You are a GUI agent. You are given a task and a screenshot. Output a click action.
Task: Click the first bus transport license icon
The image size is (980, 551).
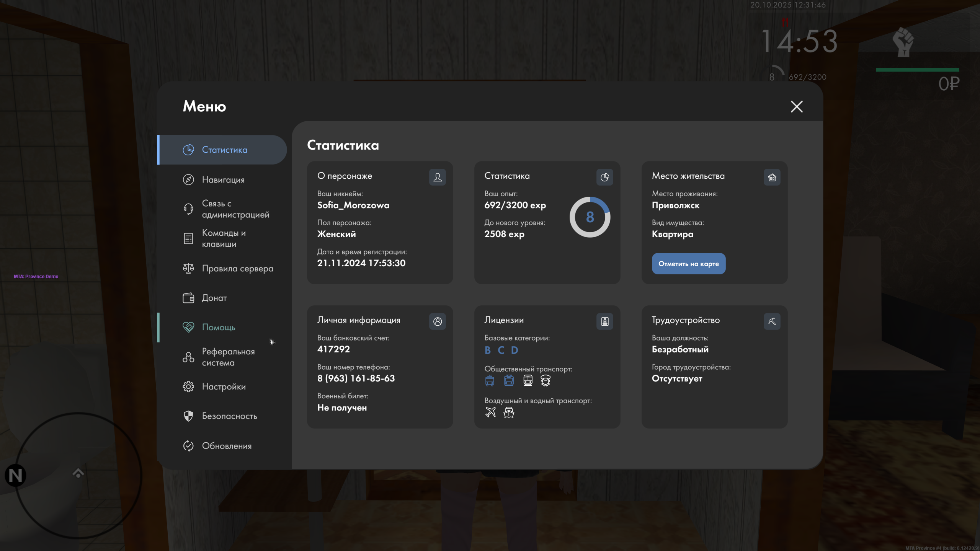490,380
